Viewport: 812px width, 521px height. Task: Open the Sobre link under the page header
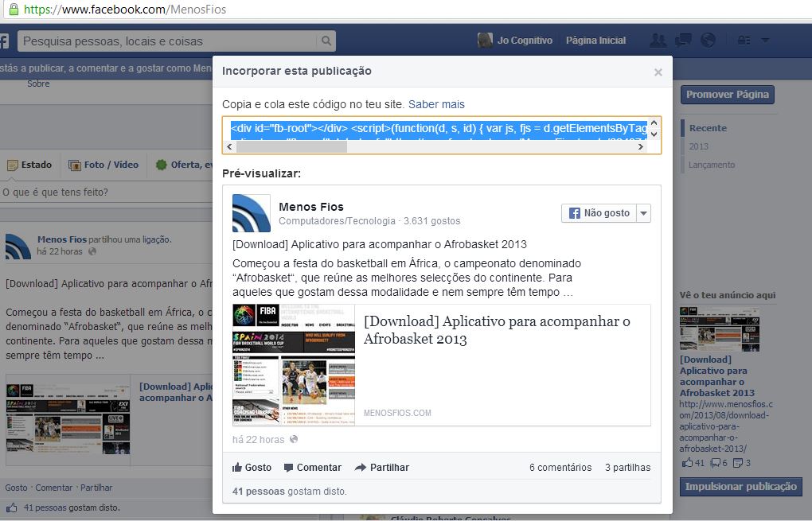[x=38, y=84]
